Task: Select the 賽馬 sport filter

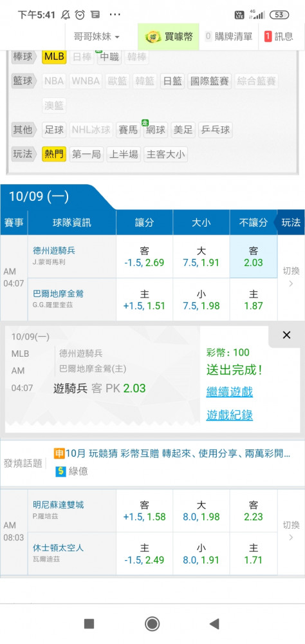Action: pos(128,130)
